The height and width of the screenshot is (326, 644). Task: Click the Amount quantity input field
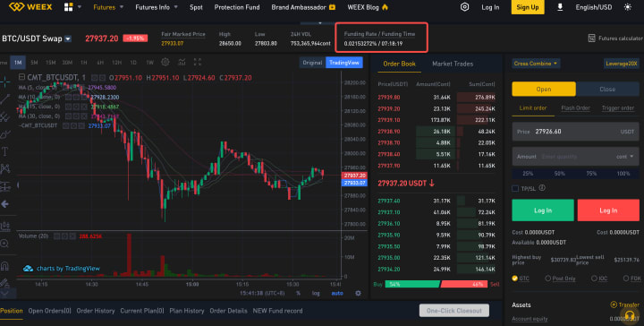click(x=575, y=157)
